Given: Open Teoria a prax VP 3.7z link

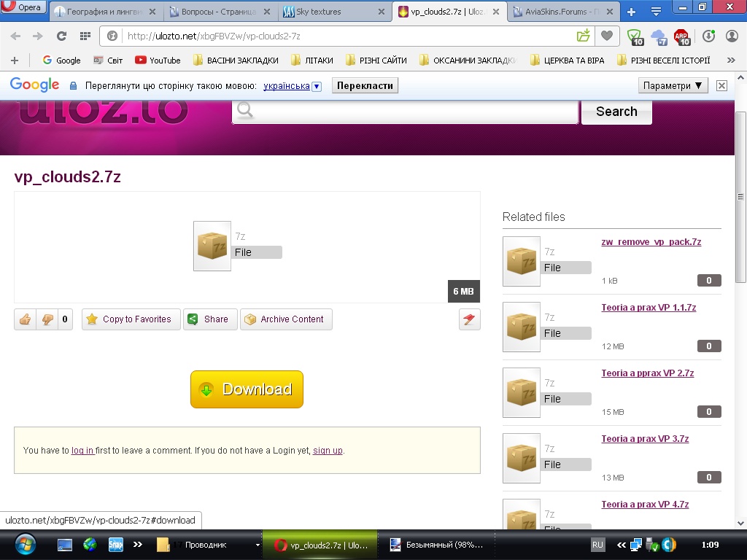Looking at the screenshot, I should point(645,439).
